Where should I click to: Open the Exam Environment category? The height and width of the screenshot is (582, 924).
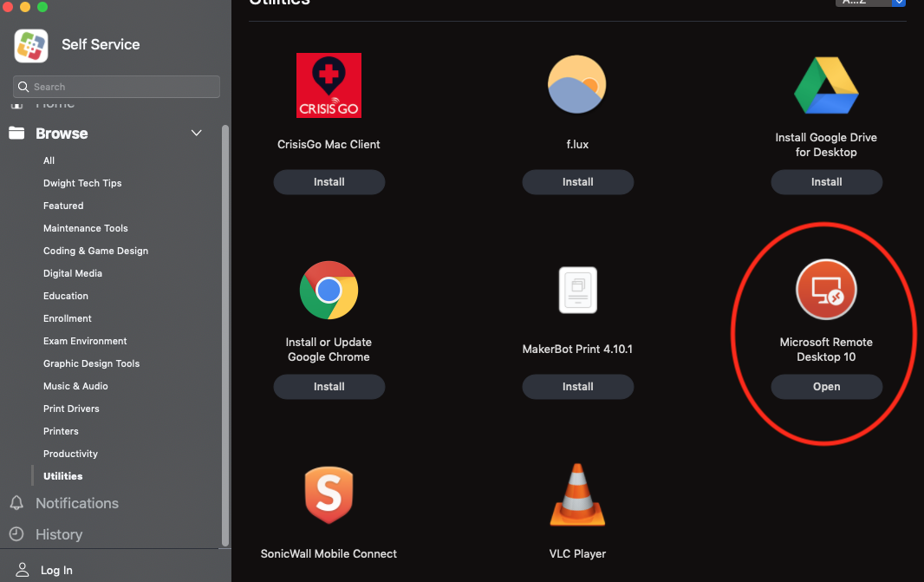pyautogui.click(x=85, y=341)
